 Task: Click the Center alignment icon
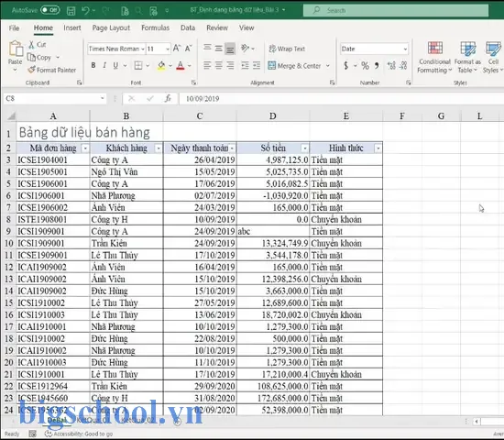pyautogui.click(x=219, y=66)
